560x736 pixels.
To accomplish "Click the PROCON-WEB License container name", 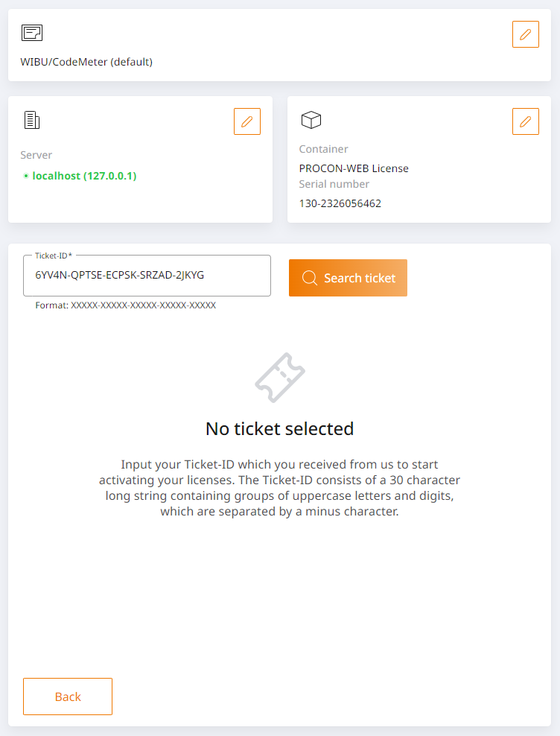I will point(354,168).
